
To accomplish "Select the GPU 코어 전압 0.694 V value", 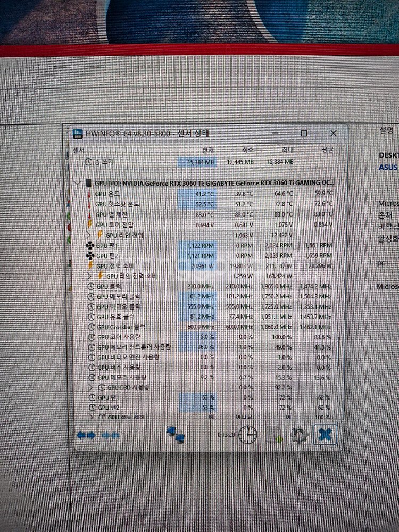I will (x=205, y=225).
